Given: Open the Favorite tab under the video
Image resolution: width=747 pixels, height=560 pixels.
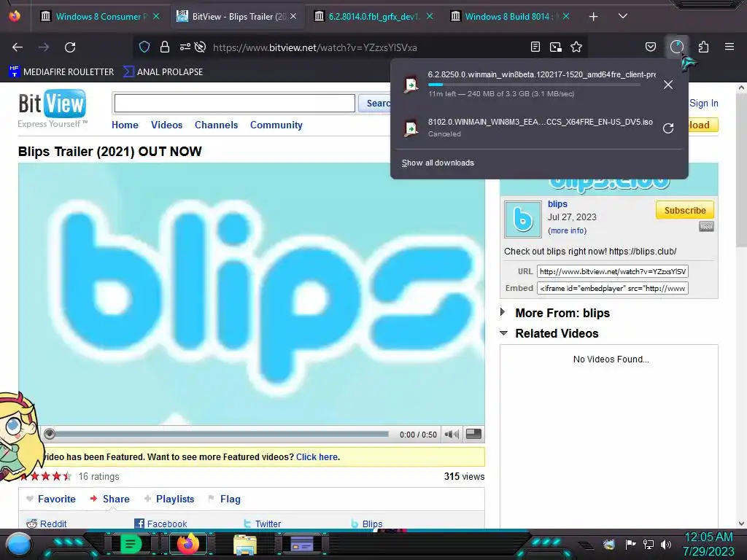Looking at the screenshot, I should 51,499.
